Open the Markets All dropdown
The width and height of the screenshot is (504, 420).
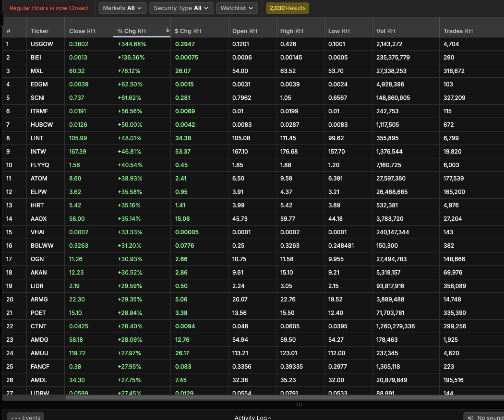pyautogui.click(x=122, y=8)
